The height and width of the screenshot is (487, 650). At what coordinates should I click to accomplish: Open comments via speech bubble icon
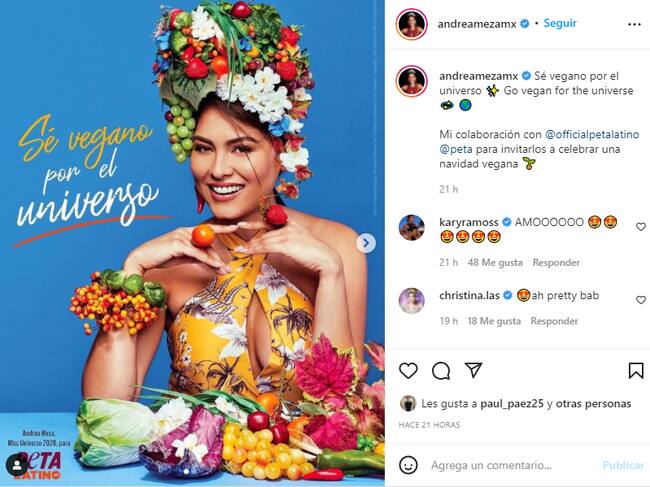440,371
